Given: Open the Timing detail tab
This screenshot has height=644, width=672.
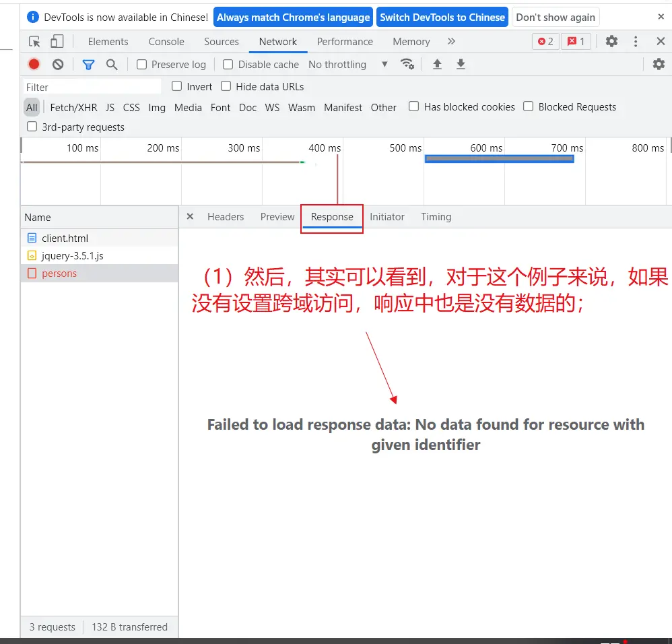Looking at the screenshot, I should [x=436, y=216].
